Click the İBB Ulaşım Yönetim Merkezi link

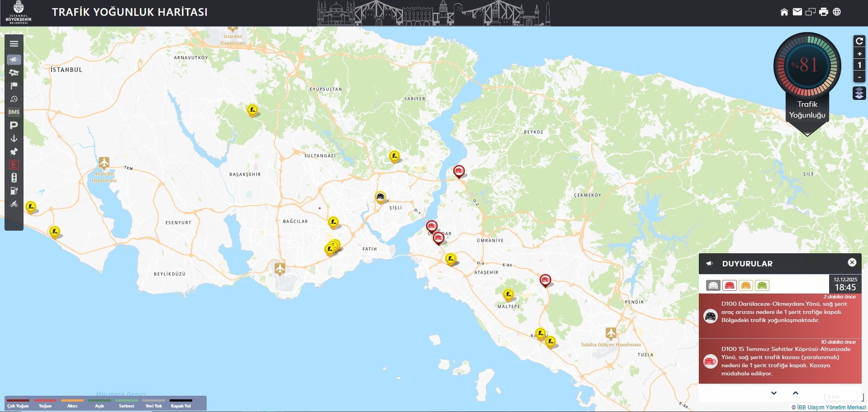tap(831, 407)
